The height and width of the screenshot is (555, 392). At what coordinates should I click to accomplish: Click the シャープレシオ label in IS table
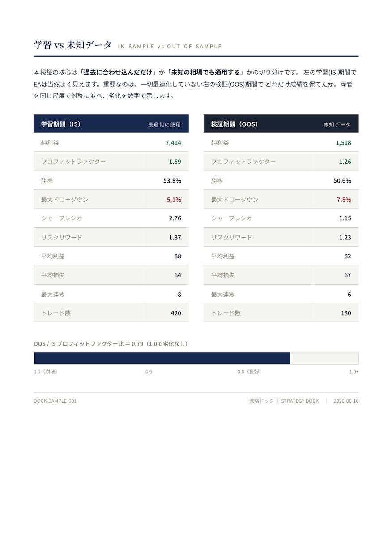pyautogui.click(x=62, y=218)
